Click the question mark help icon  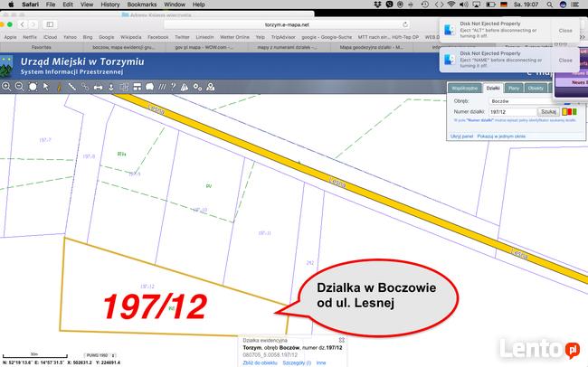172,87
